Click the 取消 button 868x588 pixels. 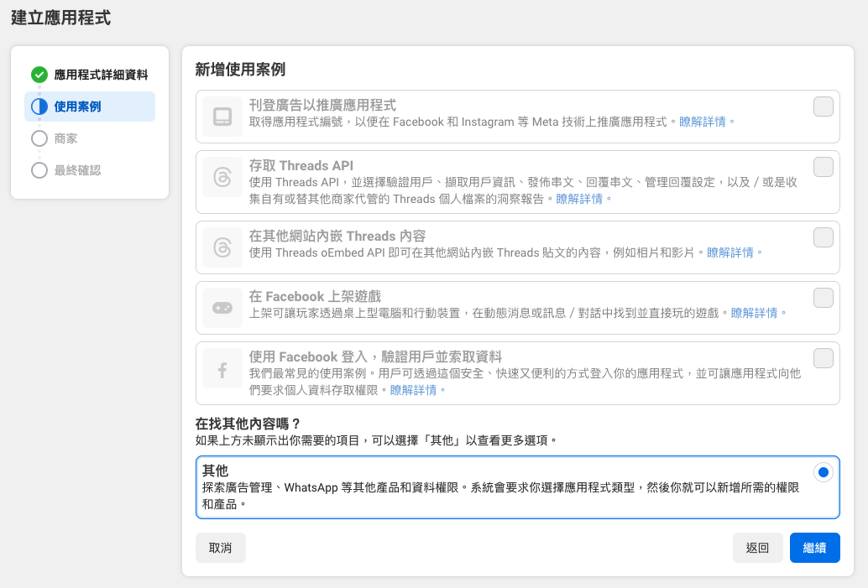pos(220,547)
